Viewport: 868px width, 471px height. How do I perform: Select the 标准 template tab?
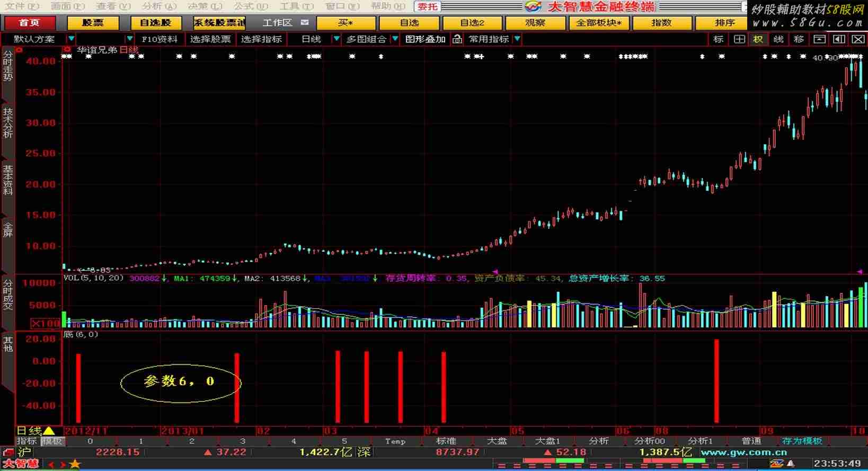[446, 441]
